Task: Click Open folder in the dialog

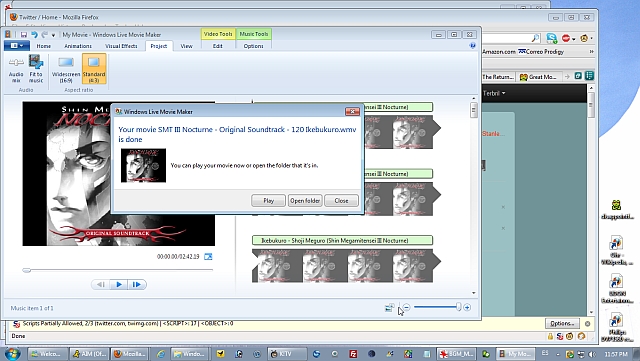Action: point(305,201)
